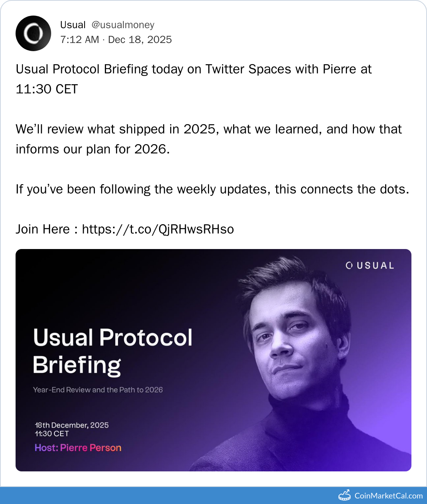This screenshot has height=504, width=427.
Task: Click 11:30 CET in the tweet text
Action: (47, 89)
